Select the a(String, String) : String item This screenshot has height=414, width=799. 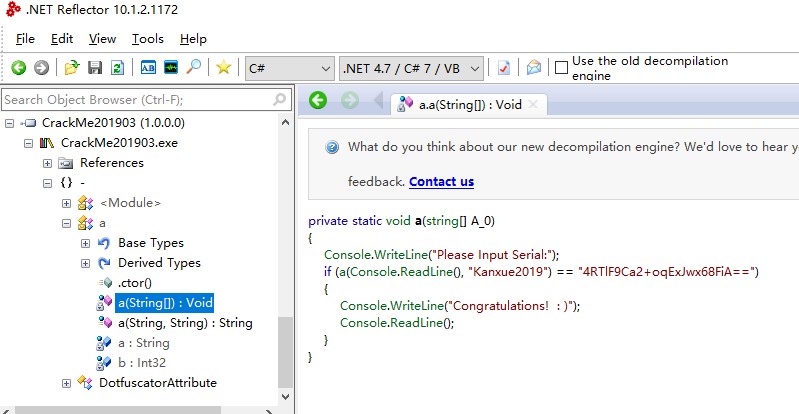185,323
